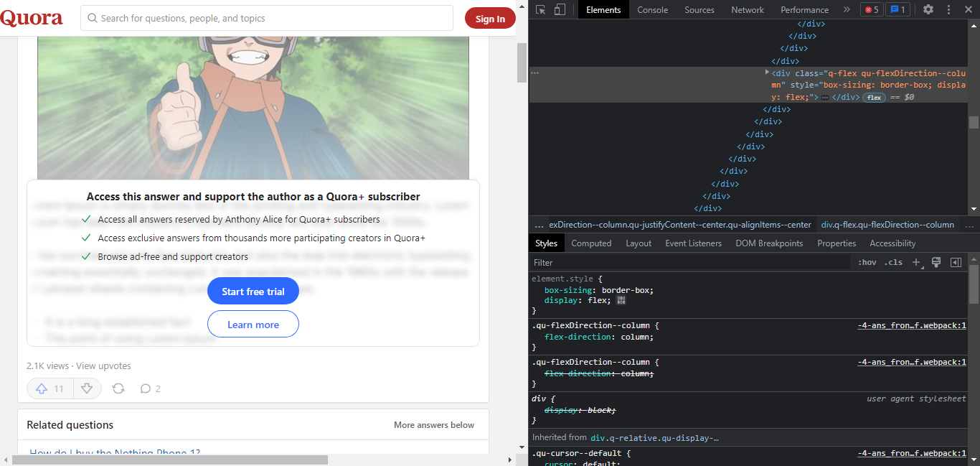Open webpack source link for .qu-cursor--default rule
This screenshot has width=980, height=466.
(x=912, y=453)
